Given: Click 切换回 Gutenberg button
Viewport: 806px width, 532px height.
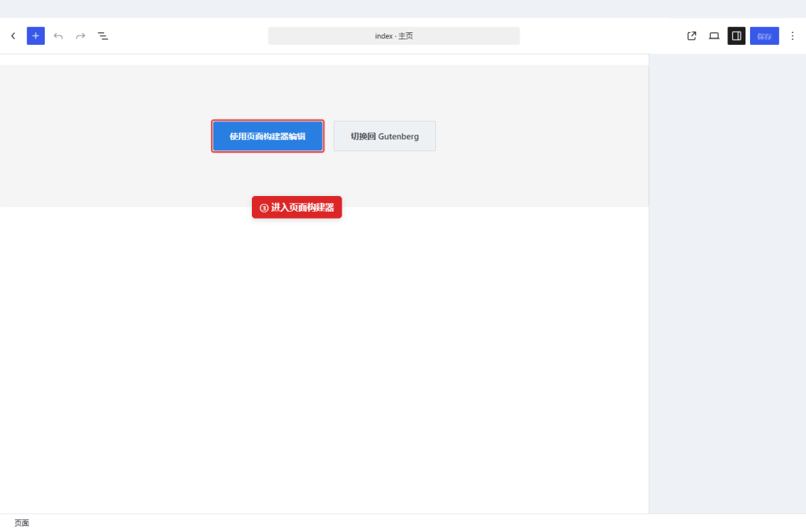Looking at the screenshot, I should [x=384, y=136].
